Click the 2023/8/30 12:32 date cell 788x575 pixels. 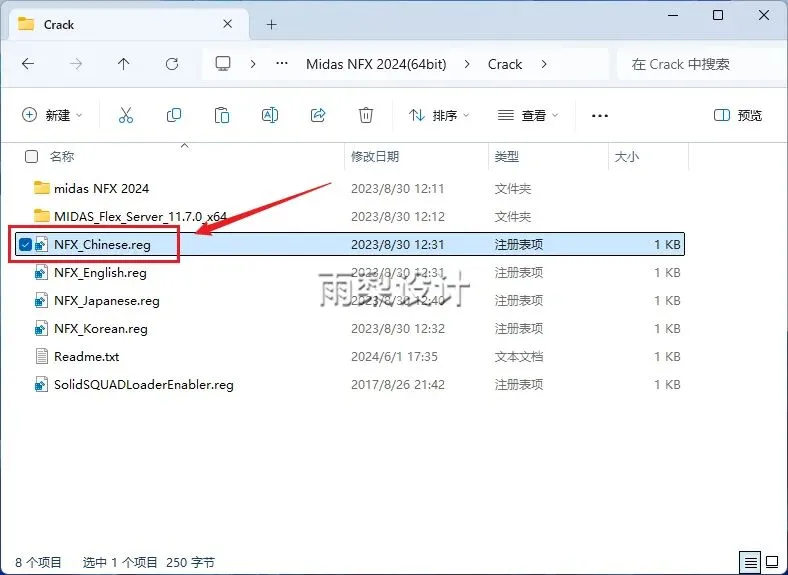398,329
